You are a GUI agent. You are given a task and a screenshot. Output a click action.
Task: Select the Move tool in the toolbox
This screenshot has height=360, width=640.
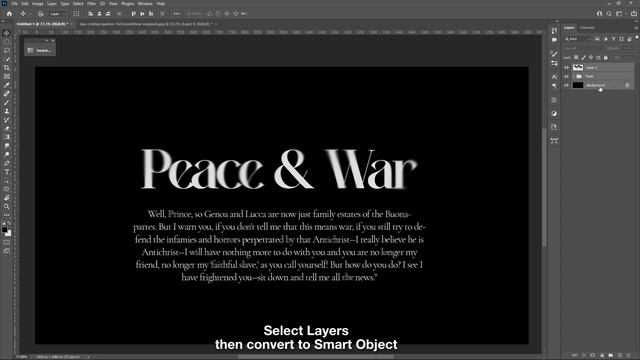point(7,33)
